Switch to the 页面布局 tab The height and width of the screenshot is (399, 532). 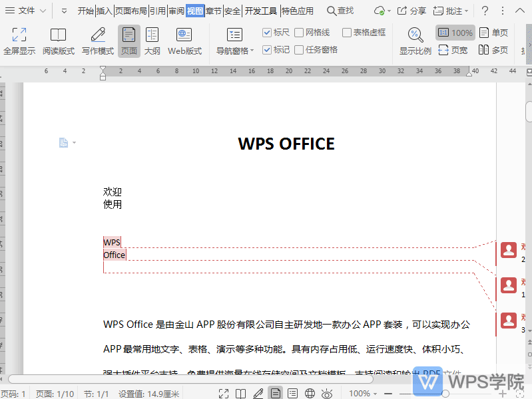[131, 11]
